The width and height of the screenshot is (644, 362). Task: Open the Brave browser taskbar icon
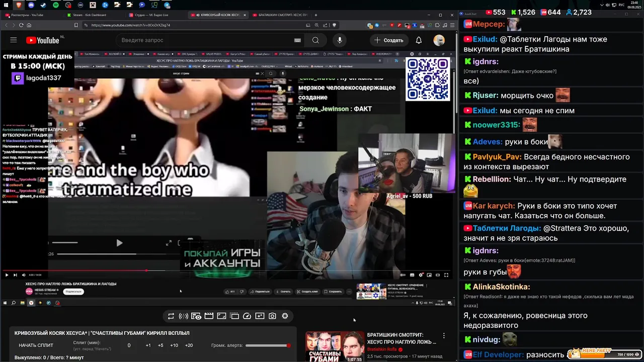18,5
